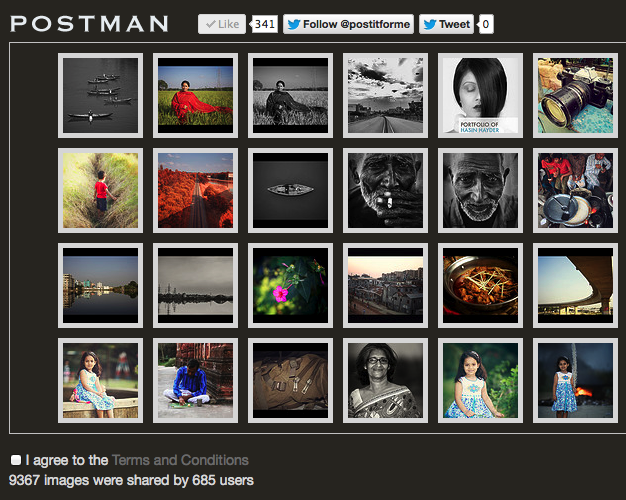Select the pink flower photo
The image size is (626, 500).
290,286
